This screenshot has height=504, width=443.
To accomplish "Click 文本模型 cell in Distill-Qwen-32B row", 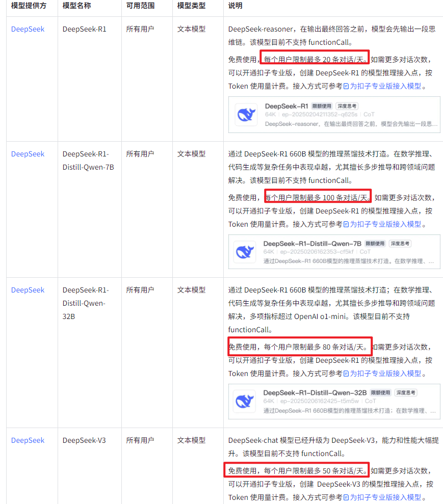I will click(191, 290).
